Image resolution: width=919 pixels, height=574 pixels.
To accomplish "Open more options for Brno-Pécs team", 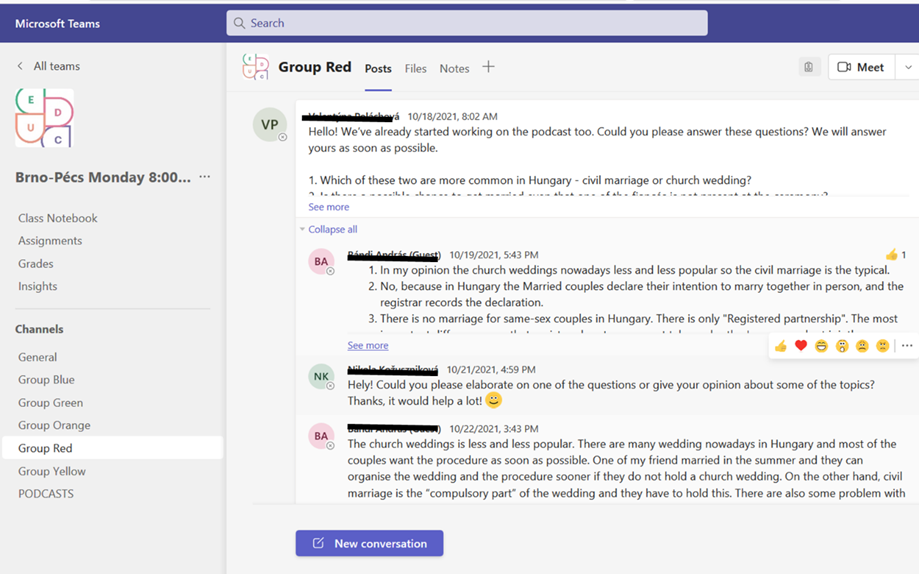I will point(205,177).
